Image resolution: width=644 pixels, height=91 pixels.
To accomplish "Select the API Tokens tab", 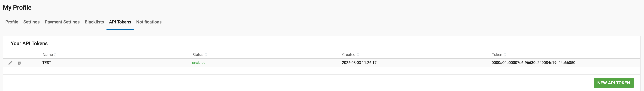I will 120,22.
